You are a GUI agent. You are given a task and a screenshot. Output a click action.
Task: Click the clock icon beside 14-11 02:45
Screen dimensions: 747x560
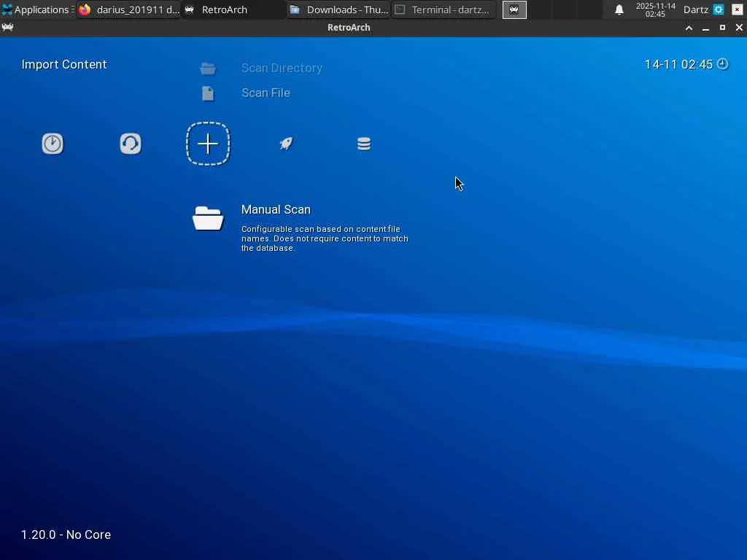(x=723, y=64)
